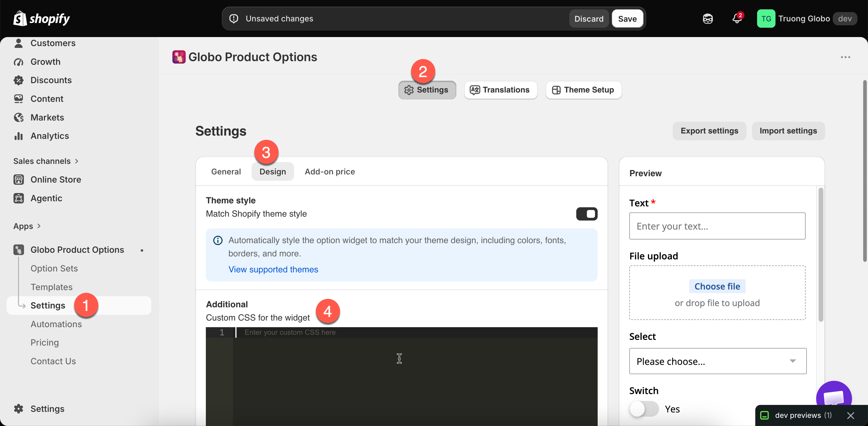The width and height of the screenshot is (868, 426).
Task: Open the Sidekick assistant icon
Action: pyautogui.click(x=708, y=18)
